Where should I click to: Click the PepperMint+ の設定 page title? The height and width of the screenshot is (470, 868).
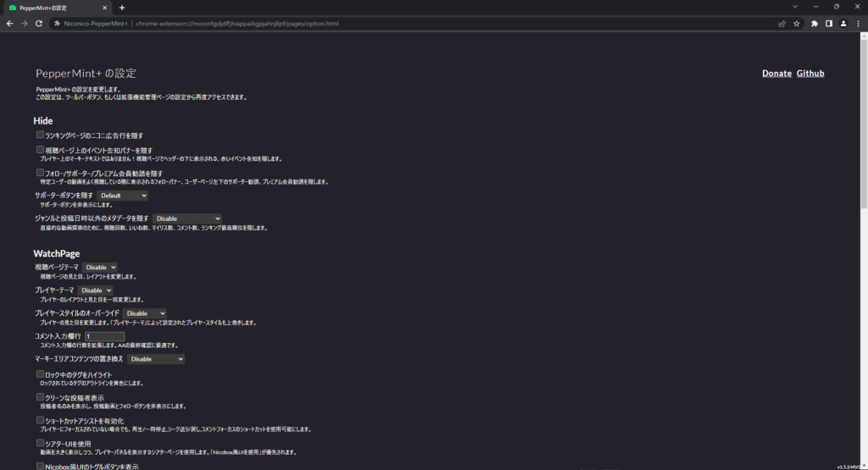[86, 74]
